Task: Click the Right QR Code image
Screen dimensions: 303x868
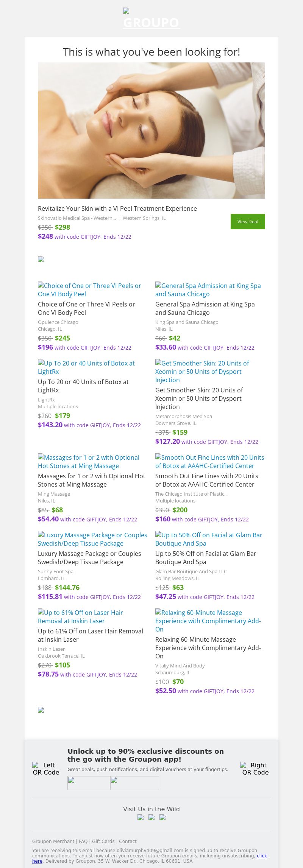Action: pos(255,769)
